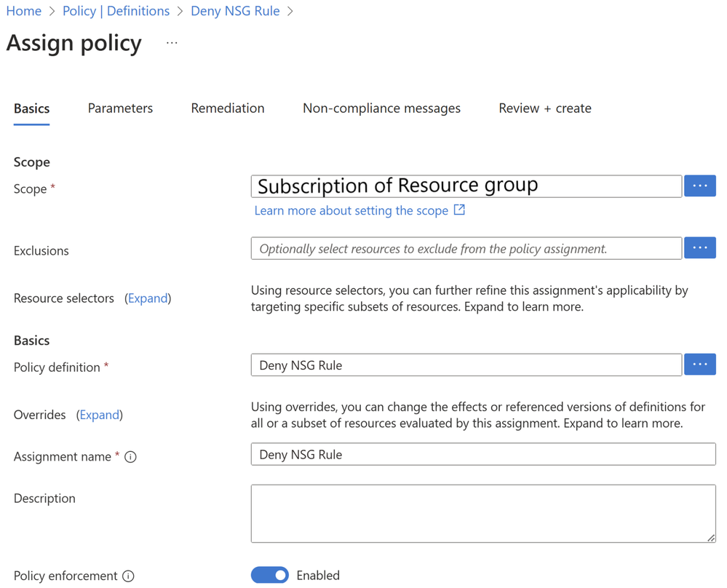Open Learn more about setting the scope
727x588 pixels.
coord(351,210)
